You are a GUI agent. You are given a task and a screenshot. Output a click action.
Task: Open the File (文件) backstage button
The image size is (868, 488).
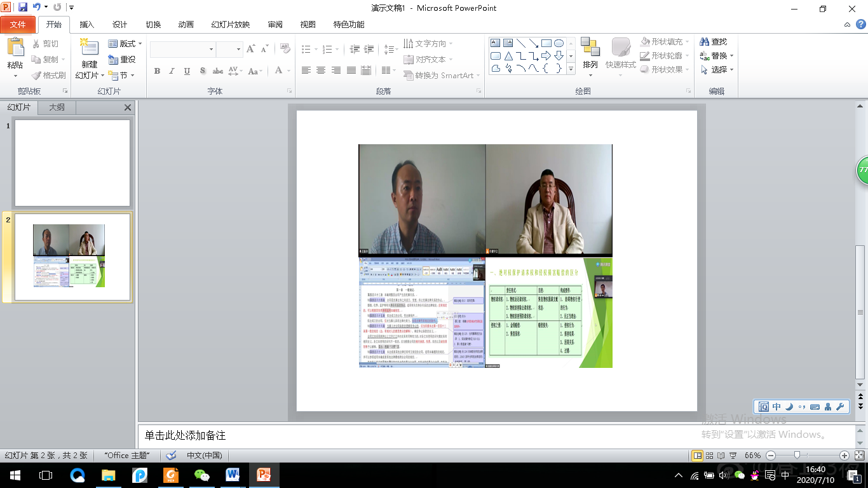(18, 25)
